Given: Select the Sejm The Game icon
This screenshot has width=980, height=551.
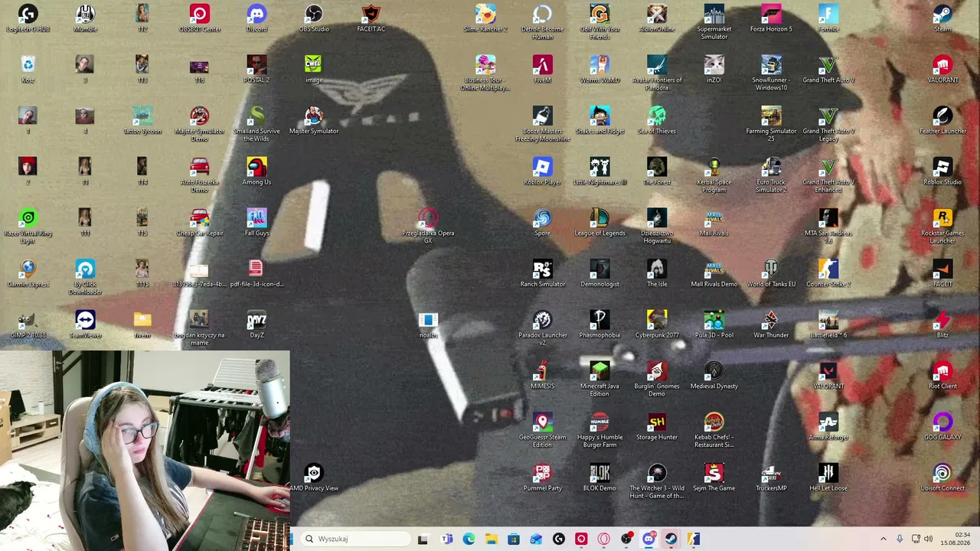Looking at the screenshot, I should coord(714,478).
